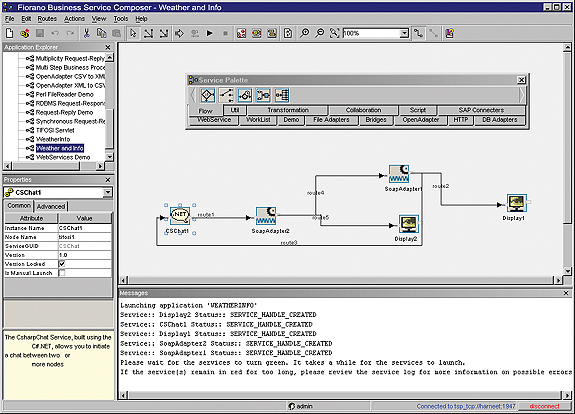
Task: Open the Common properties tab
Action: (19, 206)
